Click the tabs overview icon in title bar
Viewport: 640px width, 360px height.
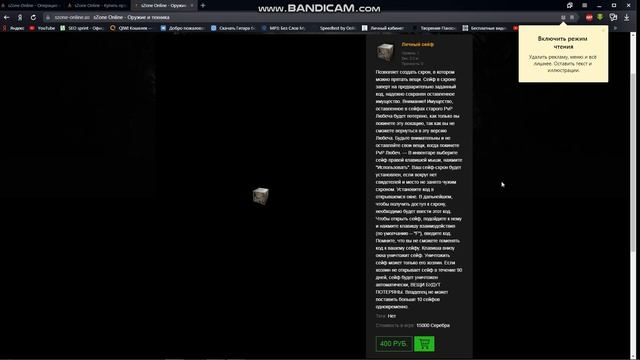tap(570, 5)
